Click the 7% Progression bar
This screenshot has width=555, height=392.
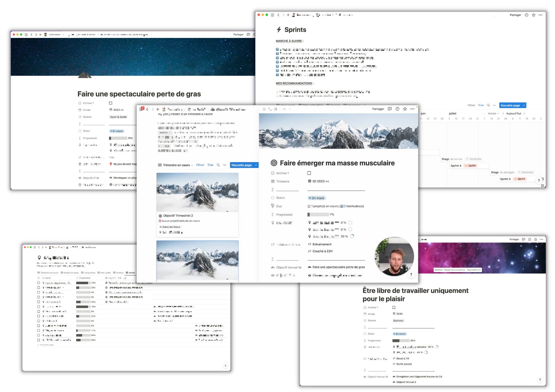[x=318, y=214]
